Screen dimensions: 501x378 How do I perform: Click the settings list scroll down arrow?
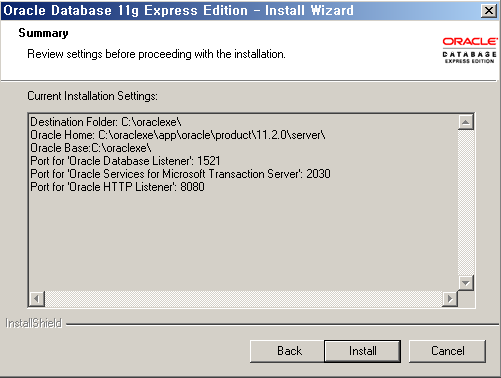tap(466, 283)
